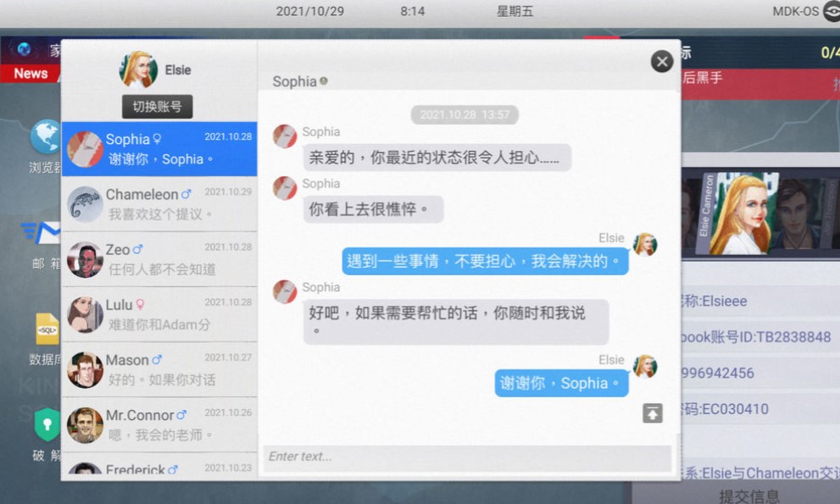This screenshot has height=504, width=840.
Task: Open the Frederick conversation
Action: 159,465
